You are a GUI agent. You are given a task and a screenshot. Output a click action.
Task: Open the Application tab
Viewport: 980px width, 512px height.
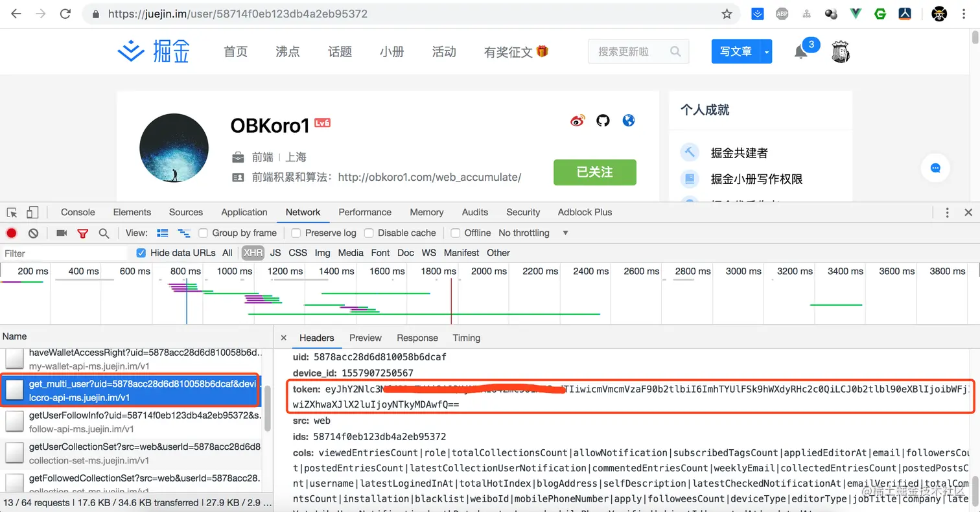pyautogui.click(x=244, y=213)
